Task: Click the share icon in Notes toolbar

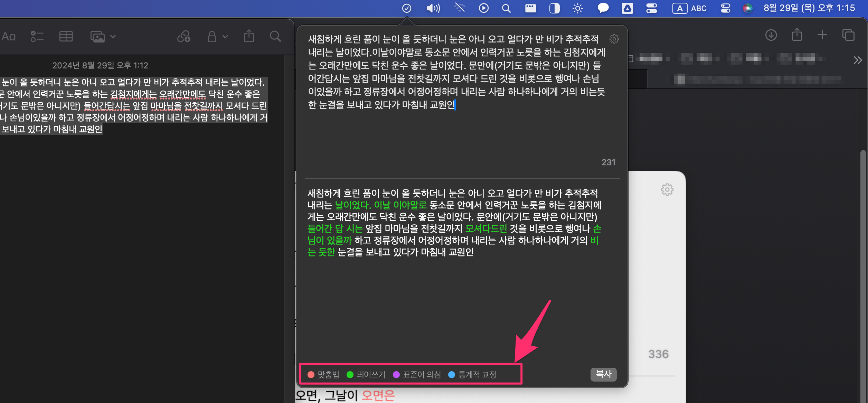Action: tap(249, 36)
